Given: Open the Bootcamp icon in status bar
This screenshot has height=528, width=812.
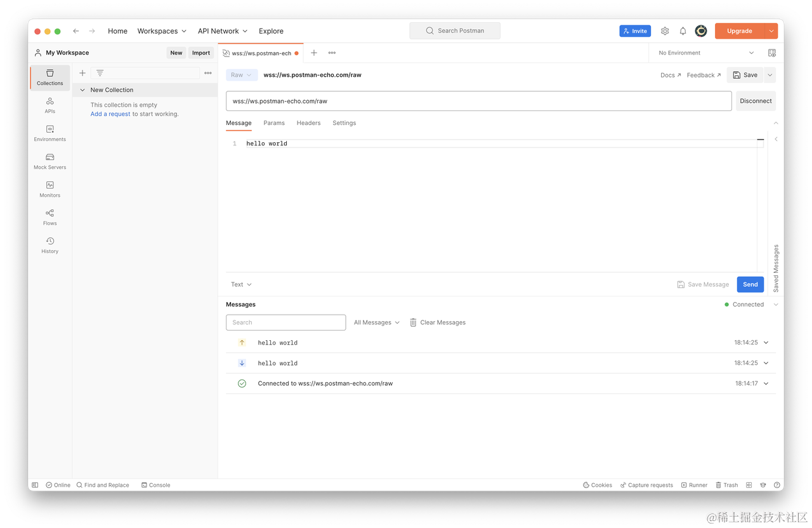Looking at the screenshot, I should [x=763, y=485].
